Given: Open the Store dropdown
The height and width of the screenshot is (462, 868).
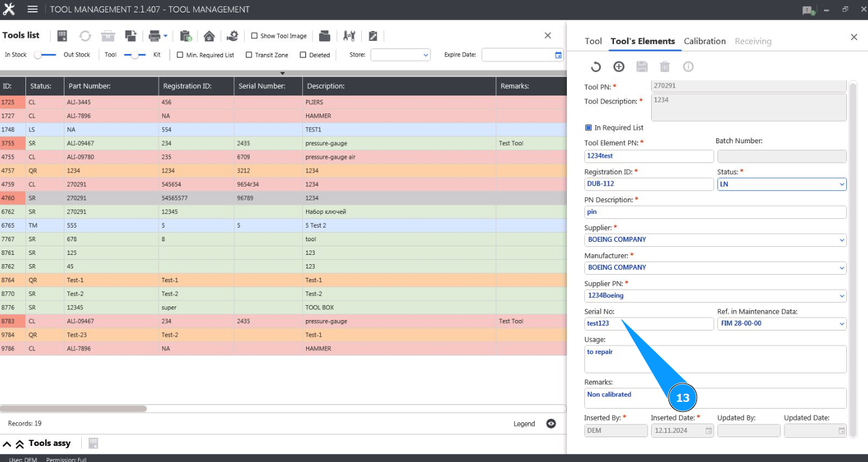Looking at the screenshot, I should (x=400, y=55).
